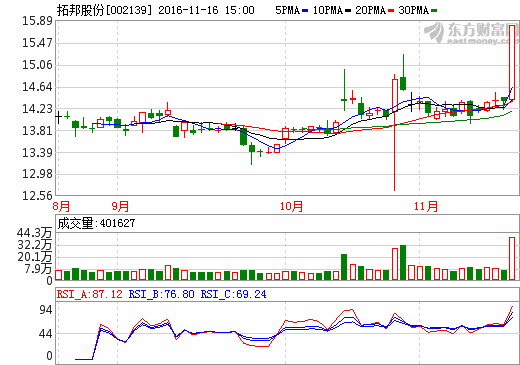Click the 15.89 top price axis label
520x365 pixels.
37,21
